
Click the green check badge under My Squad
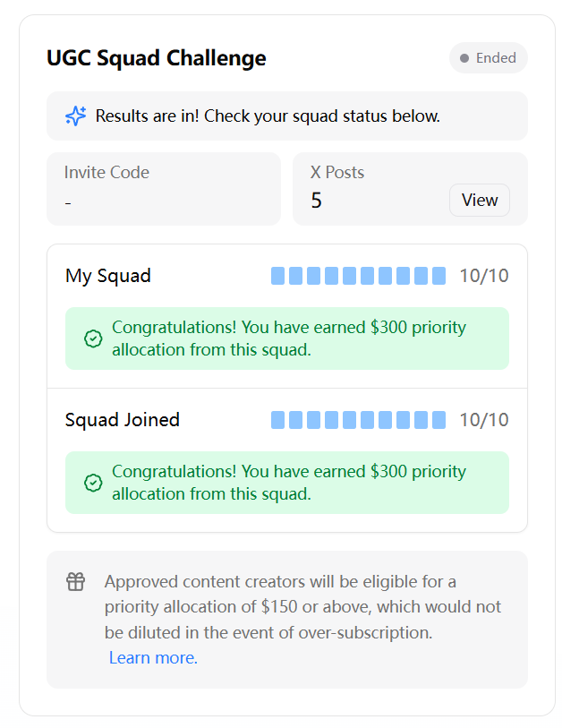pyautogui.click(x=93, y=338)
